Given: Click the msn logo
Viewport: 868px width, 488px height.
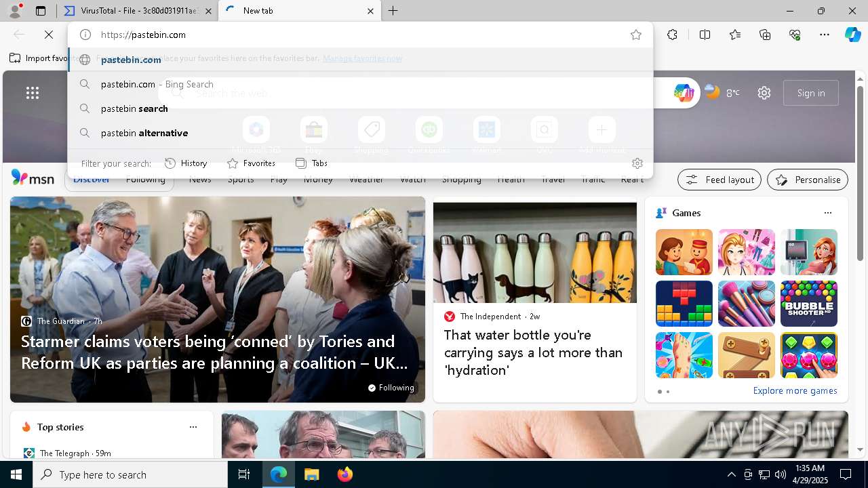Looking at the screenshot, I should click(33, 179).
